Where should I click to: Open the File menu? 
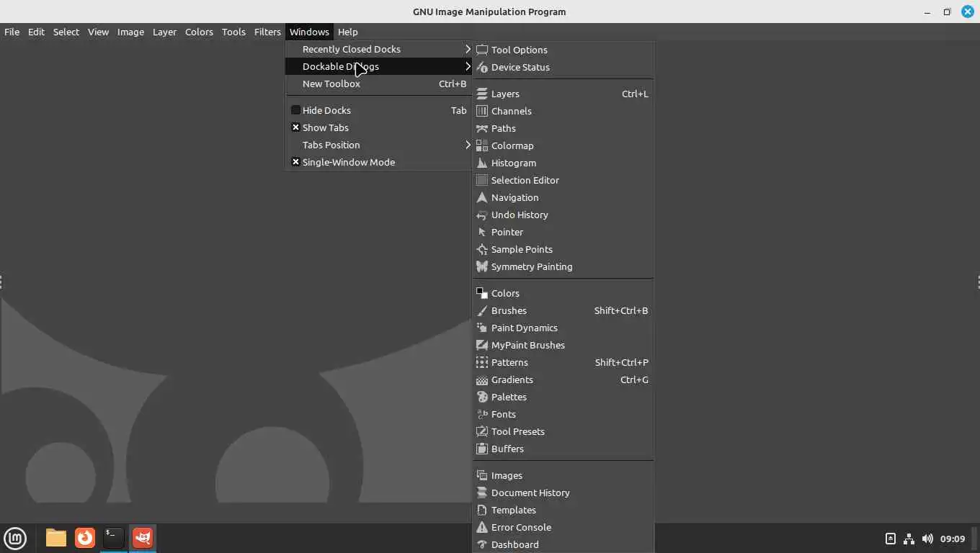coord(12,32)
